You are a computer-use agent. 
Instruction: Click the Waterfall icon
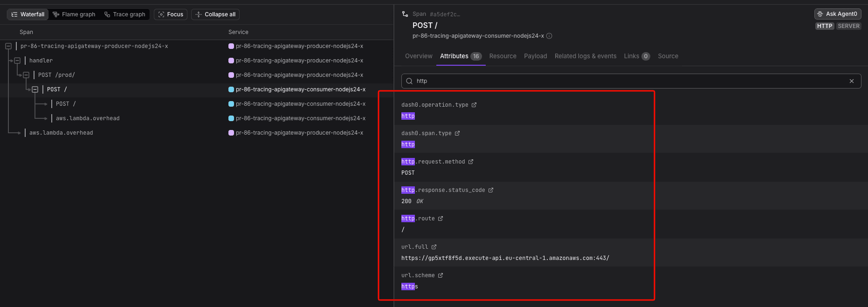(14, 14)
